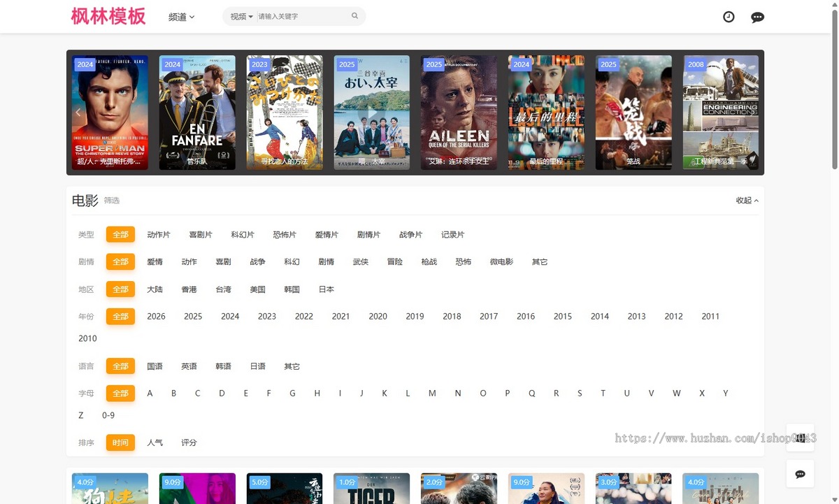839x504 pixels.
Task: Select year 2026
Action: (156, 317)
